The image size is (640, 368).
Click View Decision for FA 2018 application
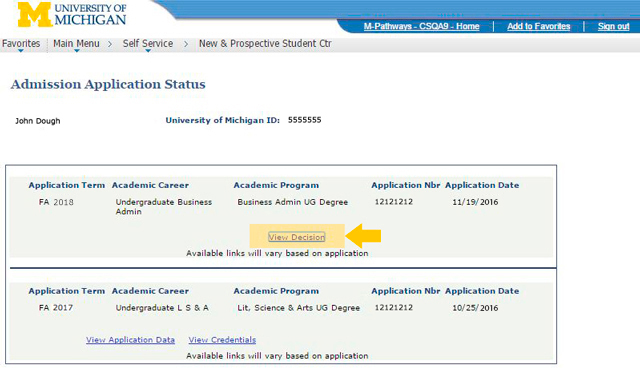(297, 237)
